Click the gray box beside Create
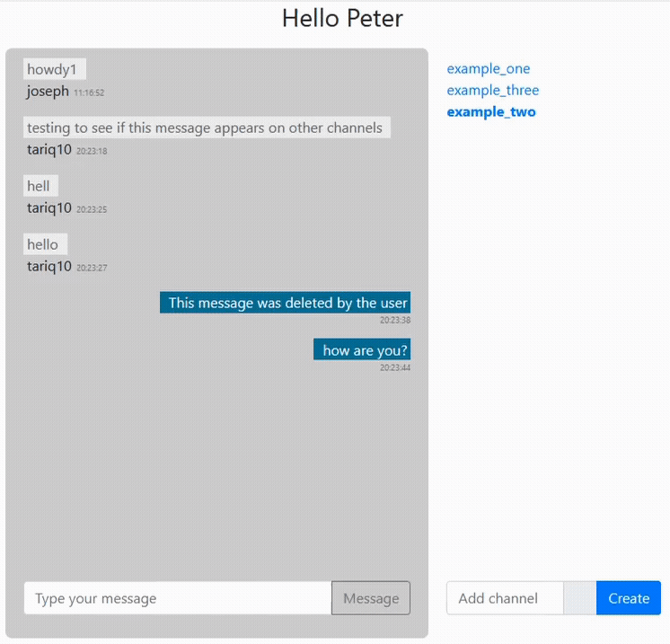The width and height of the screenshot is (670, 644). click(579, 598)
